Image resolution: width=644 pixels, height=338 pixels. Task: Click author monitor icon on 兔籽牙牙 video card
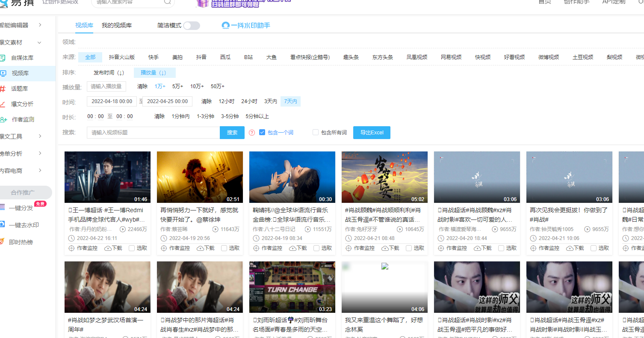[x=349, y=248]
